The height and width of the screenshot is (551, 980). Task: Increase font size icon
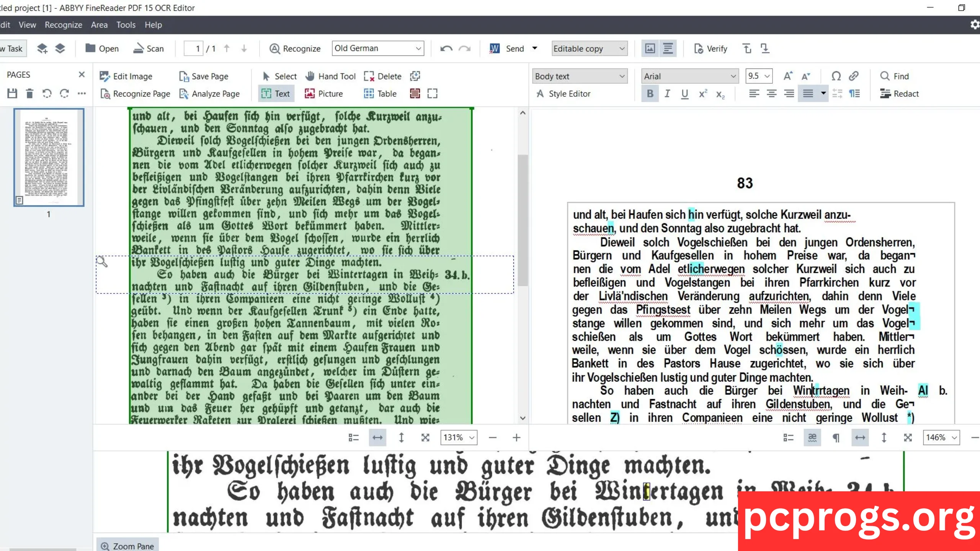[x=788, y=76]
